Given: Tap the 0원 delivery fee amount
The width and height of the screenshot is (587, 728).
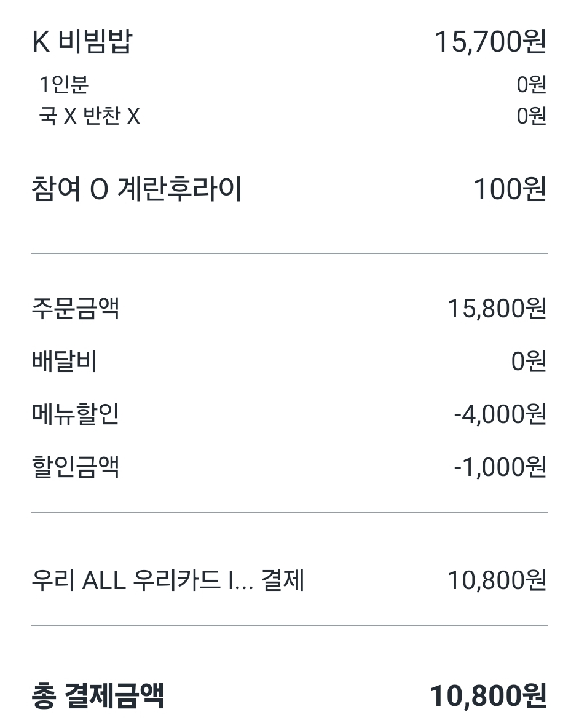Looking at the screenshot, I should pos(529,362).
